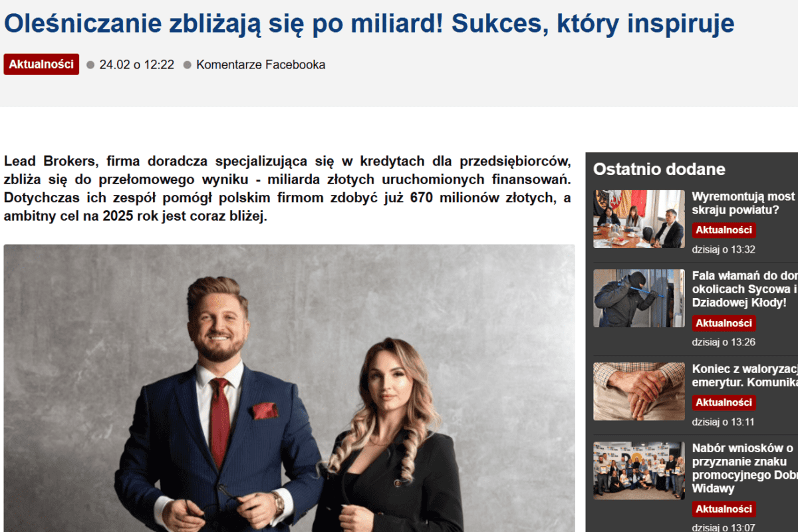Click the Aktualności tag above 'dzisiaj o 13:11'
The height and width of the screenshot is (532, 798).
(x=724, y=402)
